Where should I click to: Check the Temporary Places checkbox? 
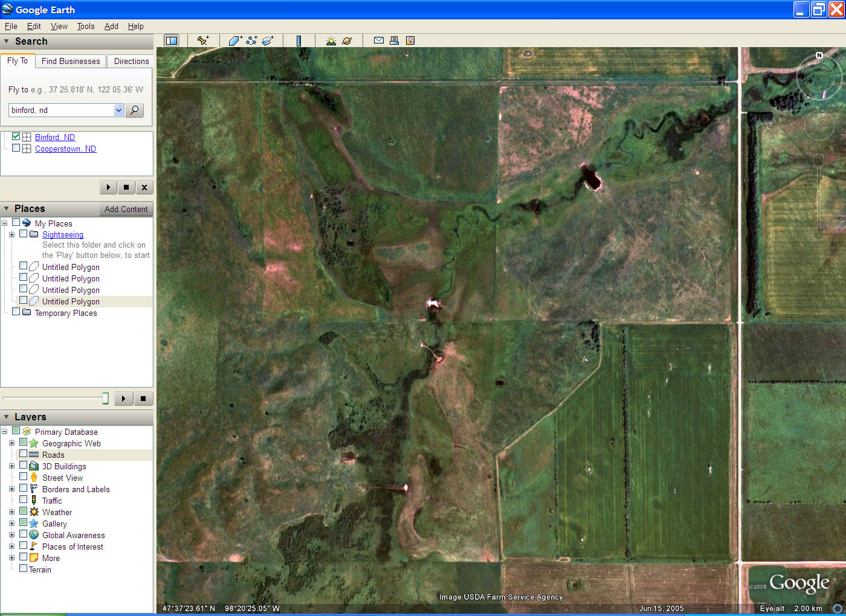16,312
